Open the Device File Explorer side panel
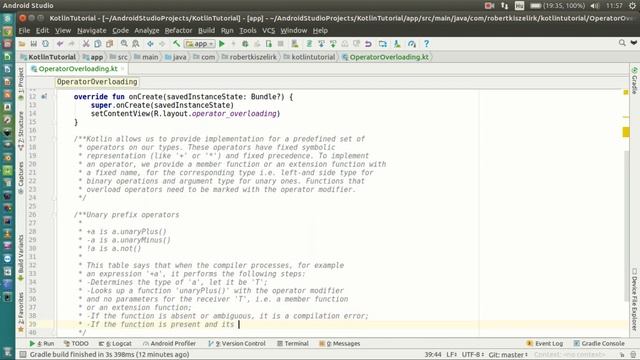640x360 pixels. click(x=634, y=299)
